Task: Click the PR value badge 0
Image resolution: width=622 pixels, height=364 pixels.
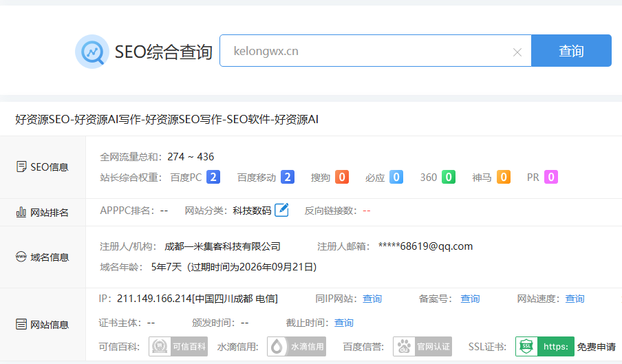Action: point(550,178)
